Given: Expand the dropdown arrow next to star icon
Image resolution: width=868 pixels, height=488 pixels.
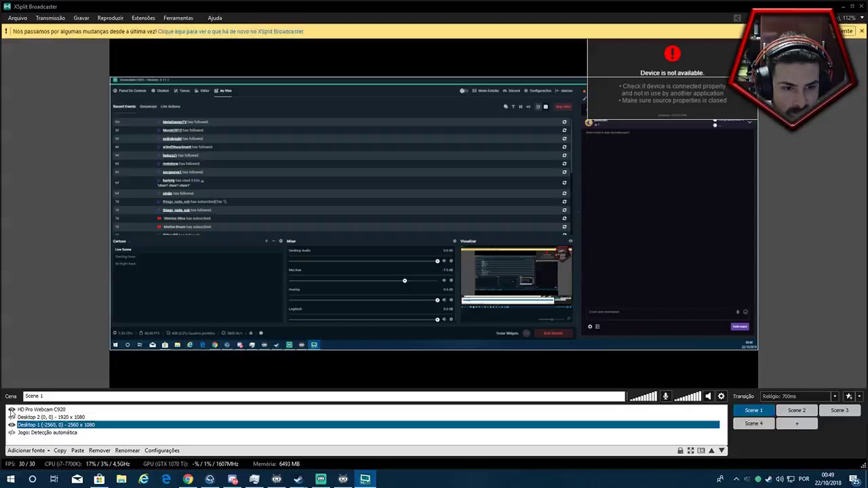Looking at the screenshot, I should (859, 396).
